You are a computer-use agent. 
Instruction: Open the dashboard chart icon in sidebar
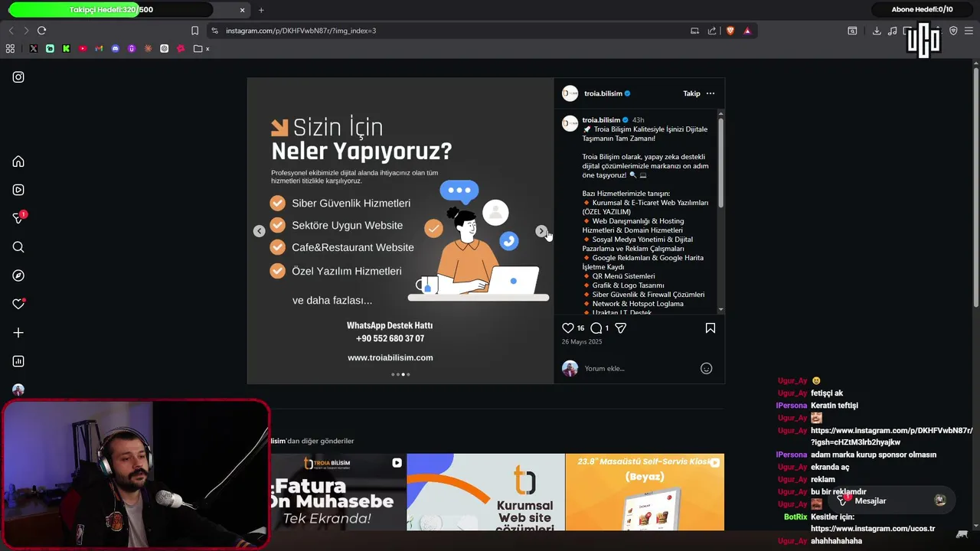coord(18,361)
